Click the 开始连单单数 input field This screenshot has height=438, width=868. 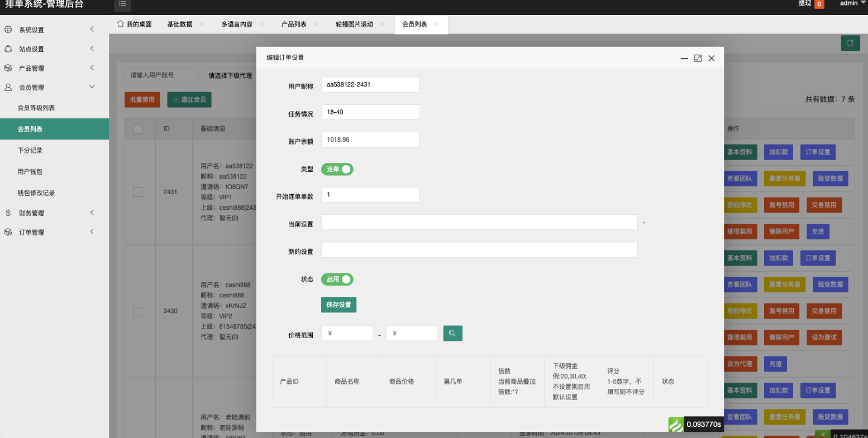(x=370, y=195)
